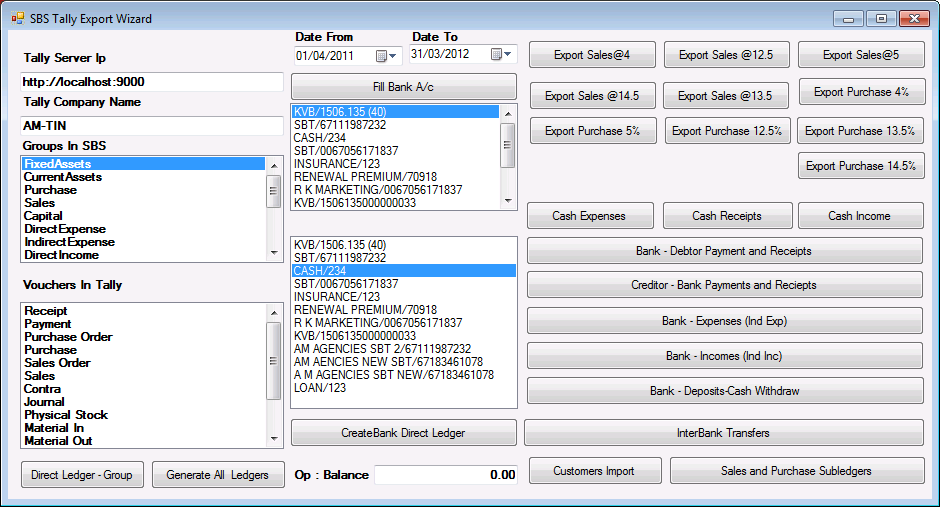Click the Fill Bank A/c button
The height and width of the screenshot is (507, 940).
click(403, 87)
